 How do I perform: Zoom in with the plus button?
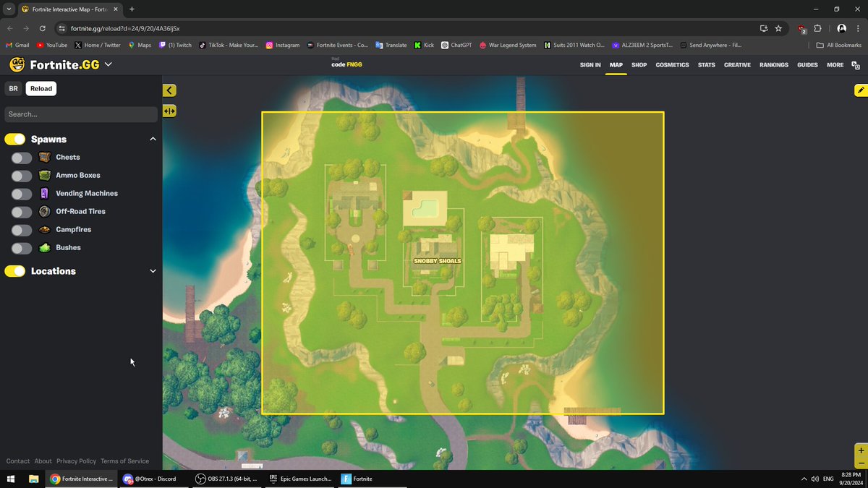860,450
